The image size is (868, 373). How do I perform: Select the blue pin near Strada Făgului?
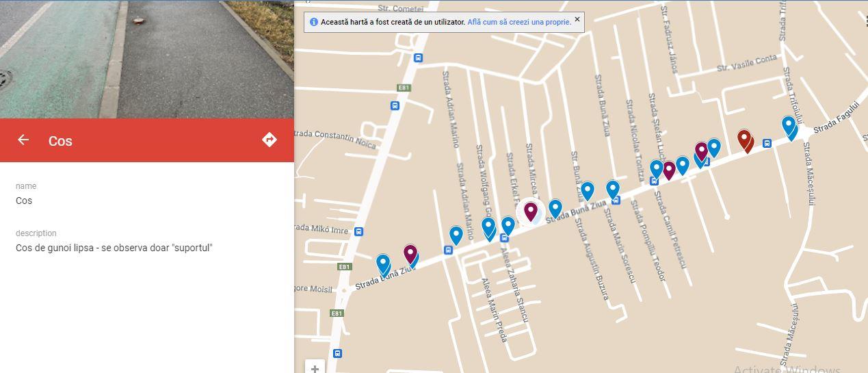click(x=789, y=127)
